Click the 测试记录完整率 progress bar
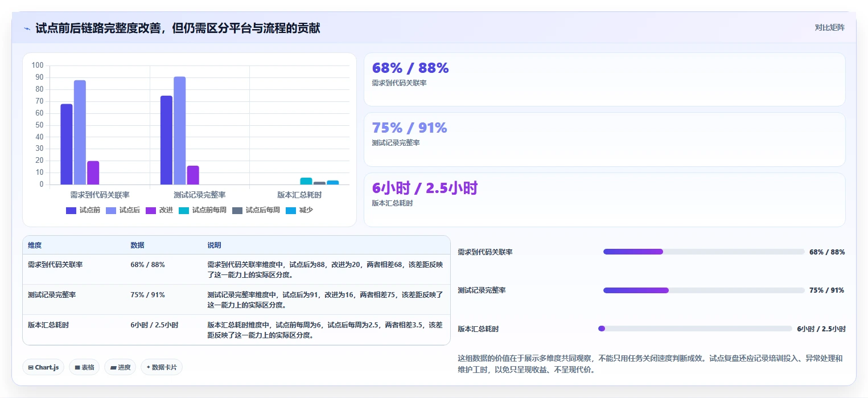 tap(704, 290)
